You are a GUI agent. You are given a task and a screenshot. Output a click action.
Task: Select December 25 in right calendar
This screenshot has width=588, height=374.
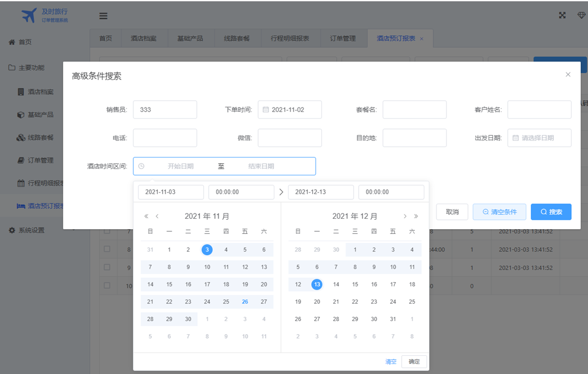[x=412, y=302]
